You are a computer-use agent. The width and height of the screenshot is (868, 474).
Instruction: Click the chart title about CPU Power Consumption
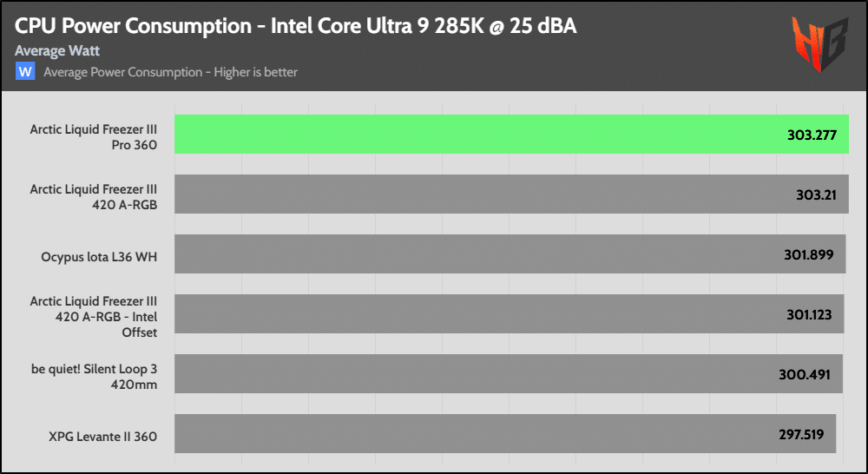pos(296,26)
